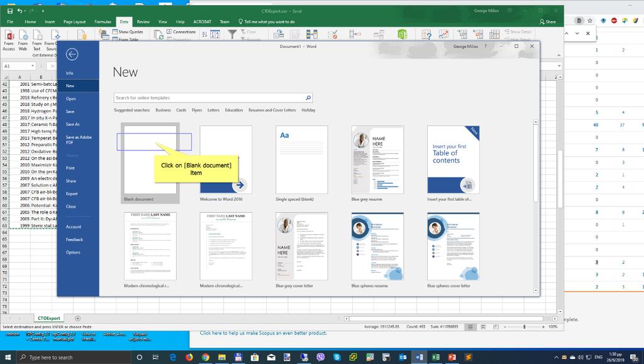
Task: Choose the Blue spheres resume template
Action: click(x=377, y=249)
